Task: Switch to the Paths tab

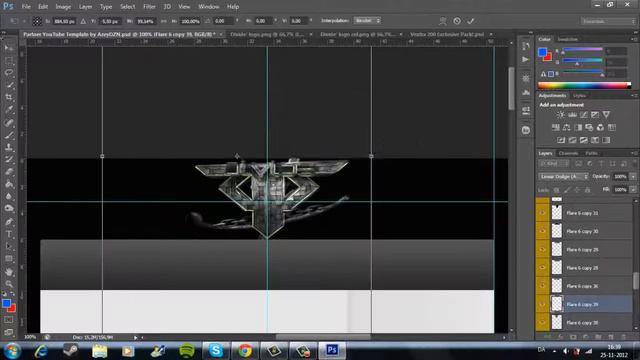Action: pos(591,153)
